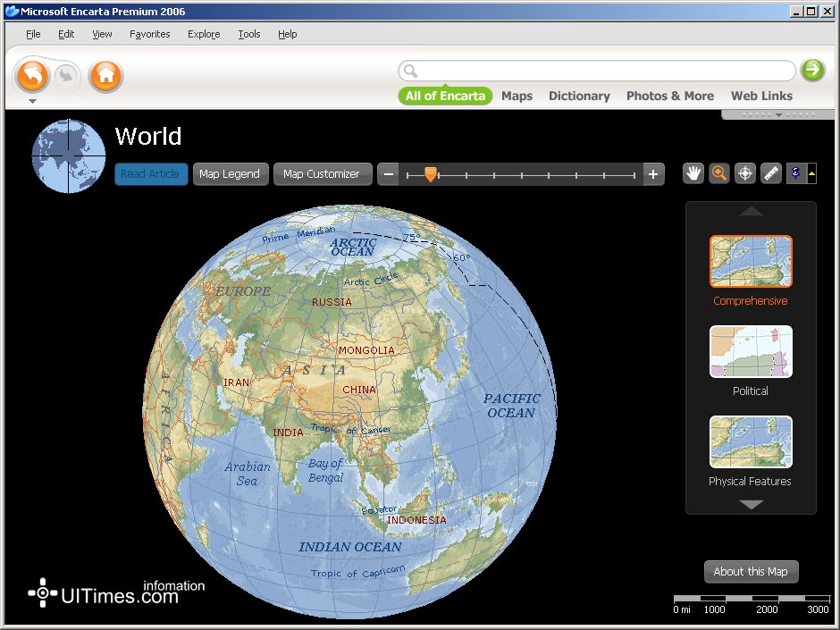Open the Web Links tab
840x630 pixels.
(761, 96)
